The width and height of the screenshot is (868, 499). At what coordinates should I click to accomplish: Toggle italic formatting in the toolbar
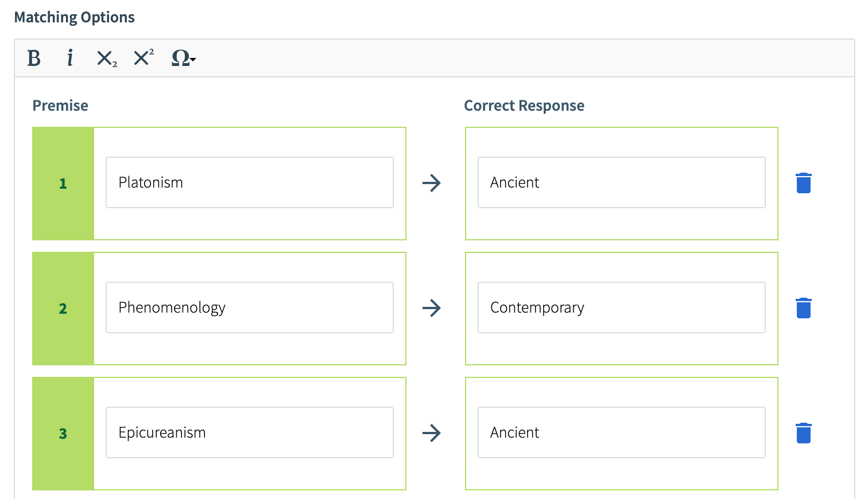70,59
